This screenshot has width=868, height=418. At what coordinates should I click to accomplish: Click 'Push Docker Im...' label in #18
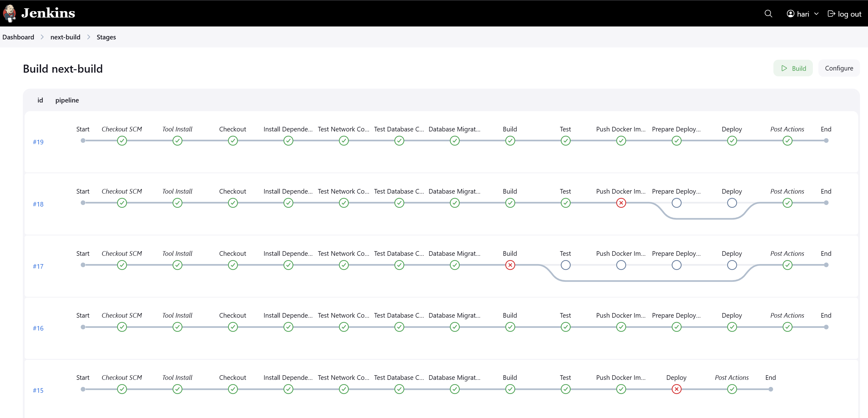(621, 191)
